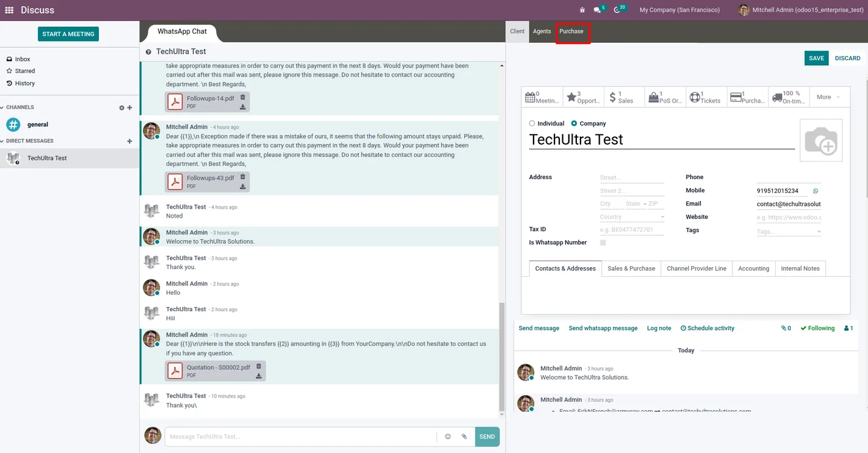Download Quotation - S00002.pdf attachment
Viewport: 868px width, 453px height.
click(259, 376)
